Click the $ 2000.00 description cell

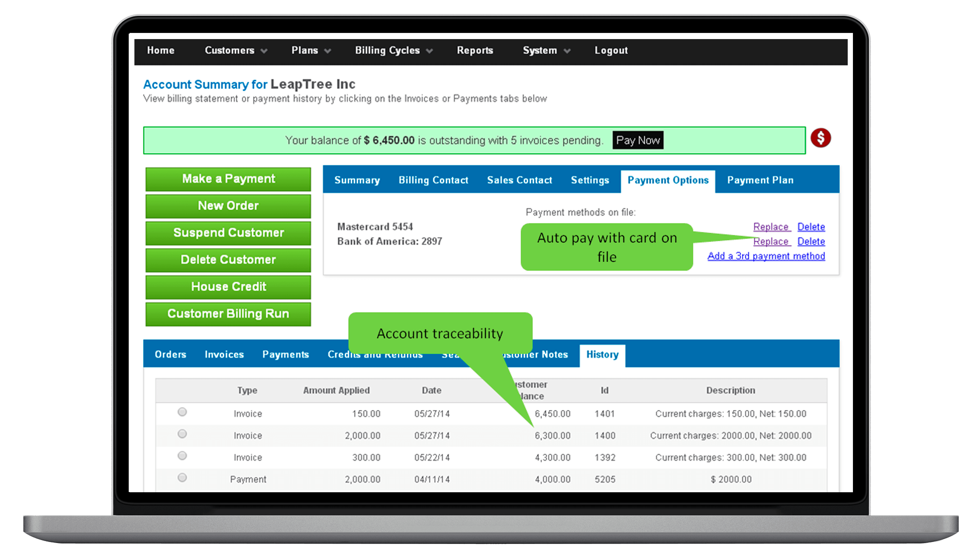(731, 480)
